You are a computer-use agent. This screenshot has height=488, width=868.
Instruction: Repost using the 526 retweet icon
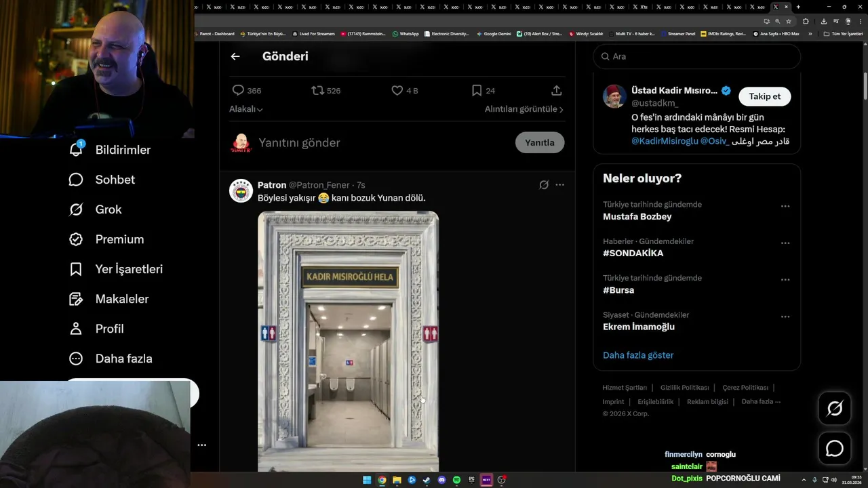coord(317,90)
